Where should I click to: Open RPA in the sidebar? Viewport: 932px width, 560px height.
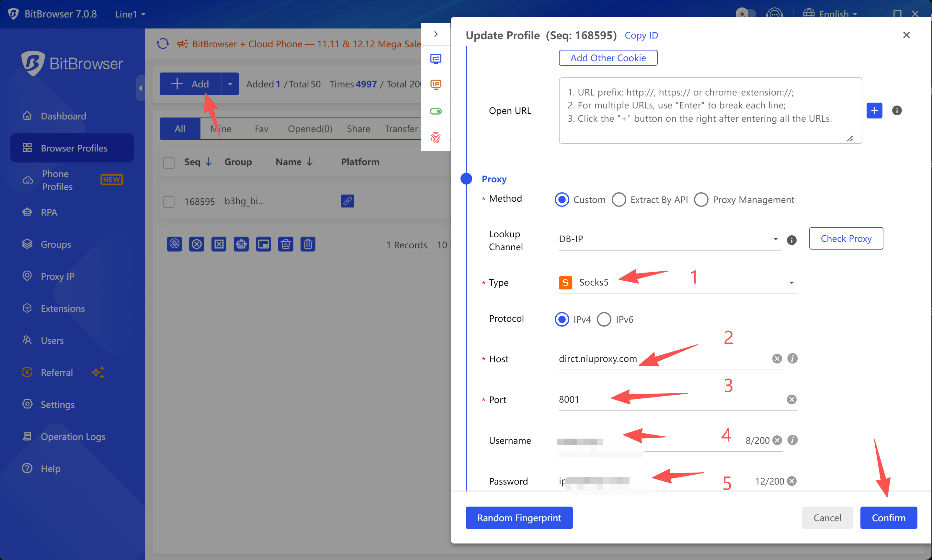[72, 212]
